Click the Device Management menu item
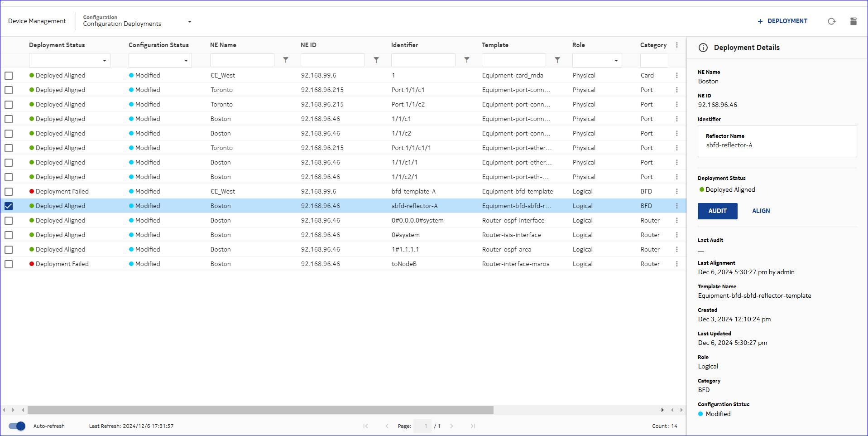The height and width of the screenshot is (436, 868). coord(37,21)
